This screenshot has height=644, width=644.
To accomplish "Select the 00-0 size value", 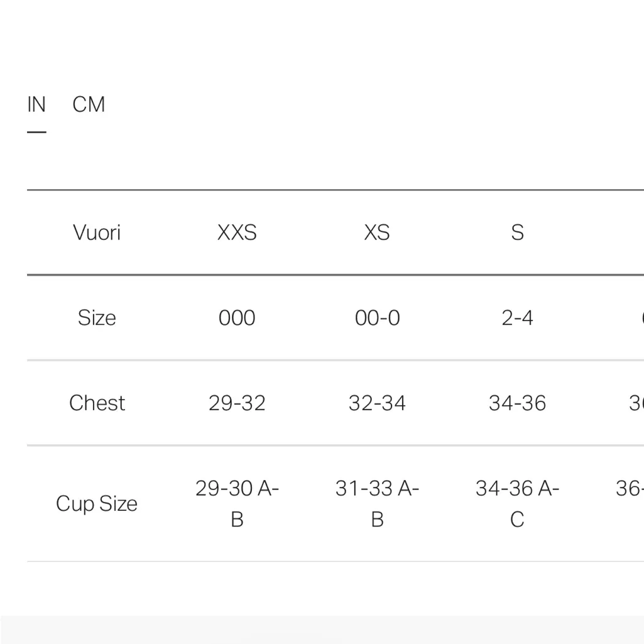I will click(376, 318).
